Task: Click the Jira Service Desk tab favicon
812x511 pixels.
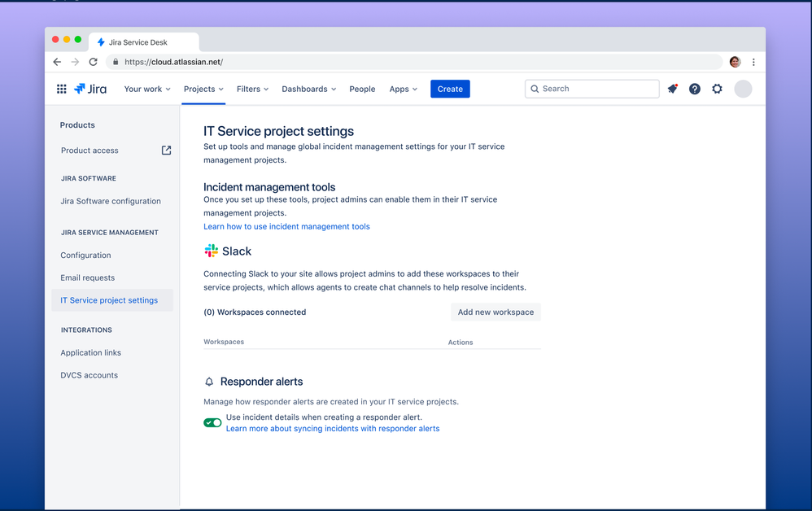Action: point(101,42)
